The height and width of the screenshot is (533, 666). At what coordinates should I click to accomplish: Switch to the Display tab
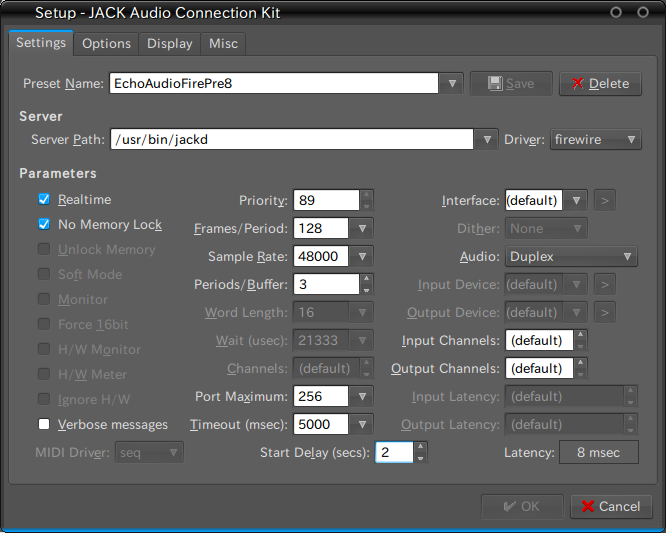click(169, 44)
